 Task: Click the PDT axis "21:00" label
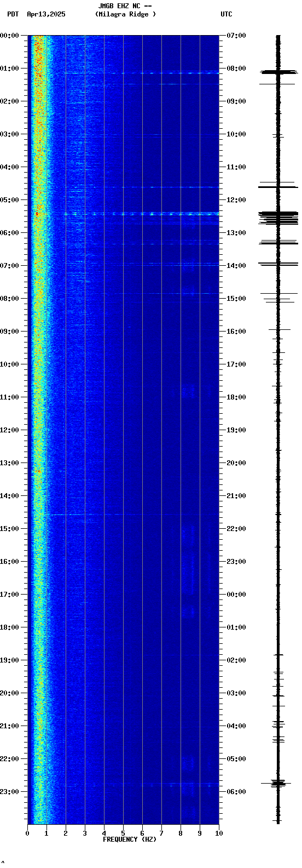(9, 726)
